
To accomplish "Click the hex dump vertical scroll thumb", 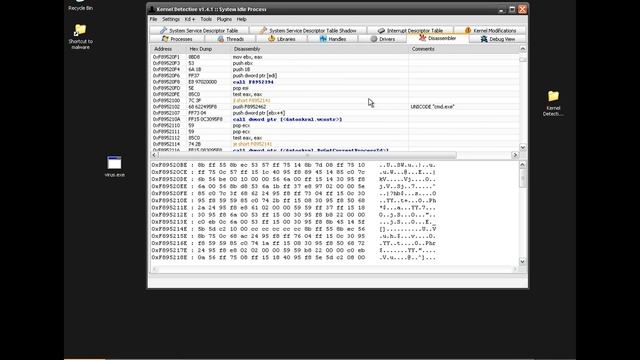I will tap(522, 178).
